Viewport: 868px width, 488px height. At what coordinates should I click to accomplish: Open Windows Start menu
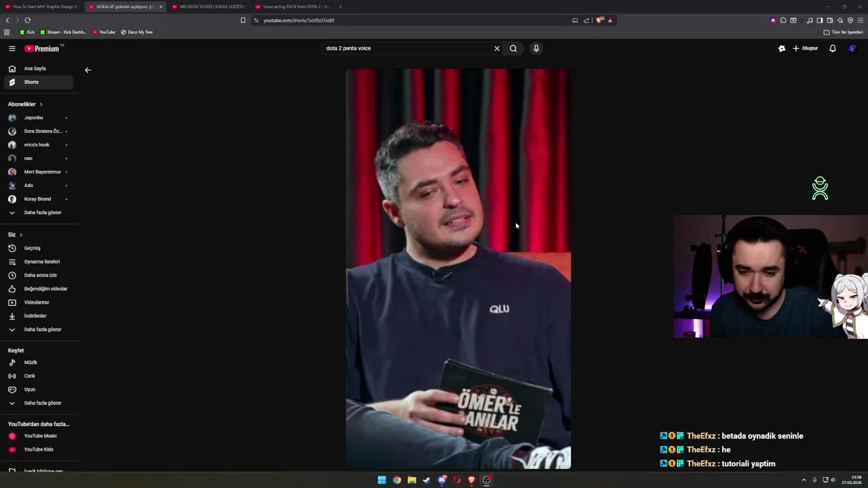coord(382,480)
